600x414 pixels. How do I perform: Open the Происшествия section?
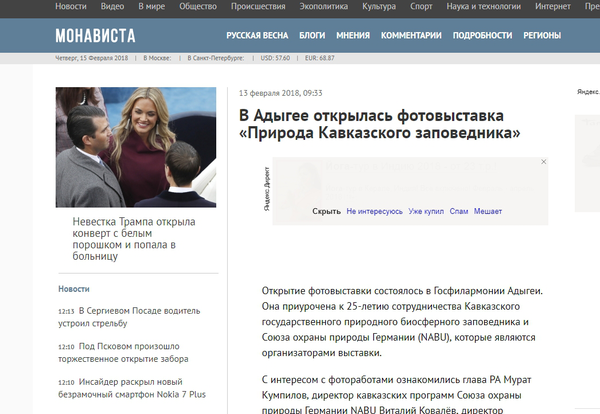click(x=258, y=7)
